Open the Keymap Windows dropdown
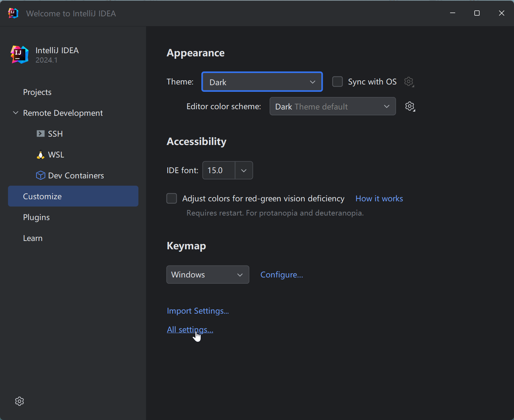 click(x=208, y=275)
